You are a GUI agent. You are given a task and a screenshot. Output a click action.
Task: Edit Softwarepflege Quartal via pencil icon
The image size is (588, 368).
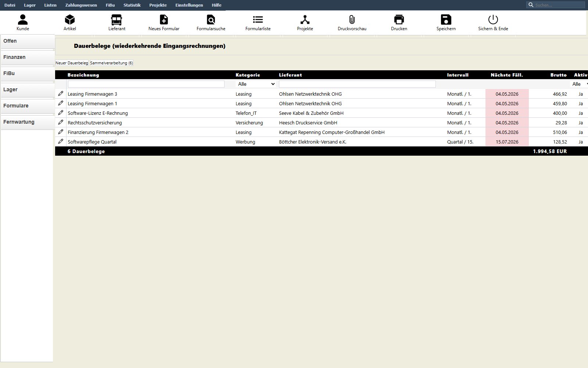click(61, 141)
